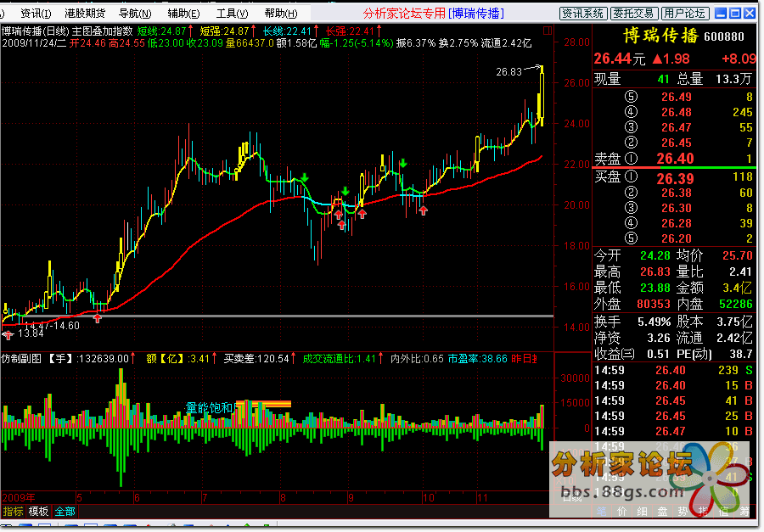Click the month 11 marker on time axis
The height and width of the screenshot is (532, 764).
click(482, 497)
